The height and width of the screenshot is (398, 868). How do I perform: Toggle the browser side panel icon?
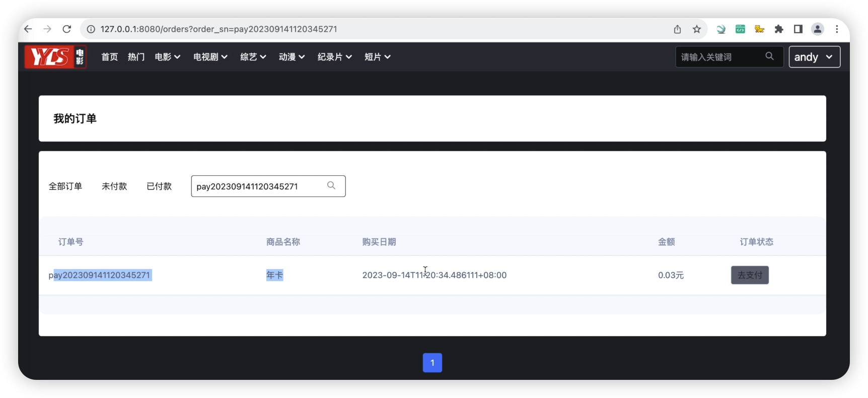click(798, 29)
